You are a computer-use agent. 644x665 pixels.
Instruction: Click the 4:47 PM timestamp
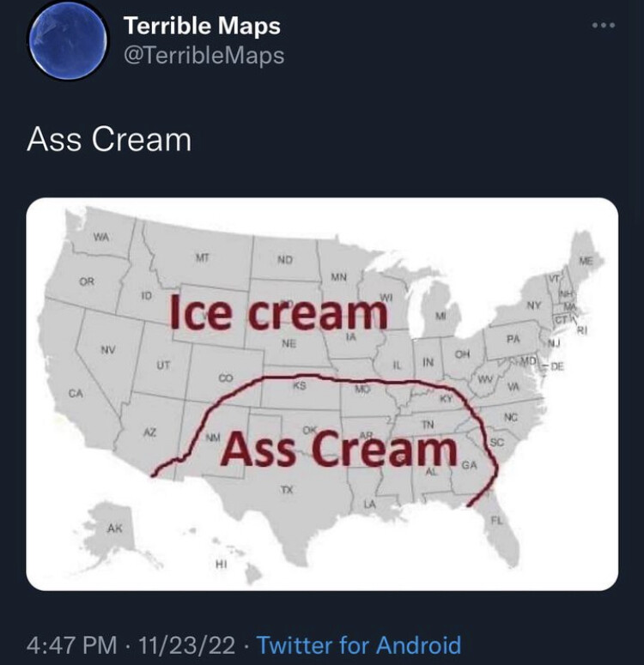[x=71, y=644]
